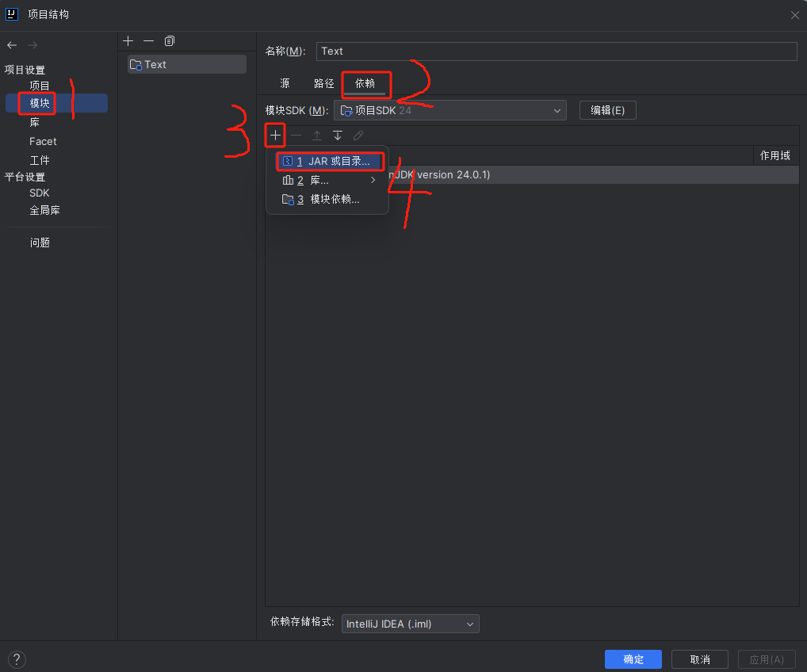Choose JAR 或目录 from the menu

click(x=330, y=160)
